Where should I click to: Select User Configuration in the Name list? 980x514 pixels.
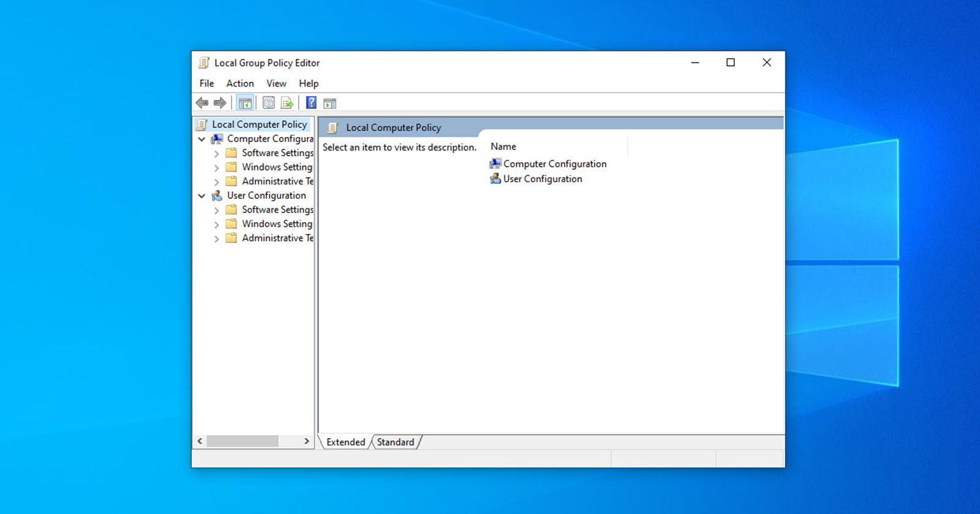point(543,179)
